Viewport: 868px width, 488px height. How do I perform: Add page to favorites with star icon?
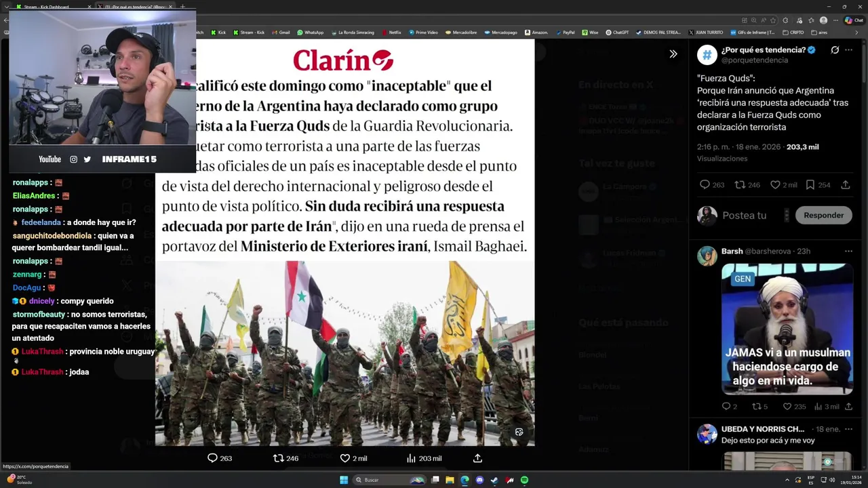pos(772,20)
